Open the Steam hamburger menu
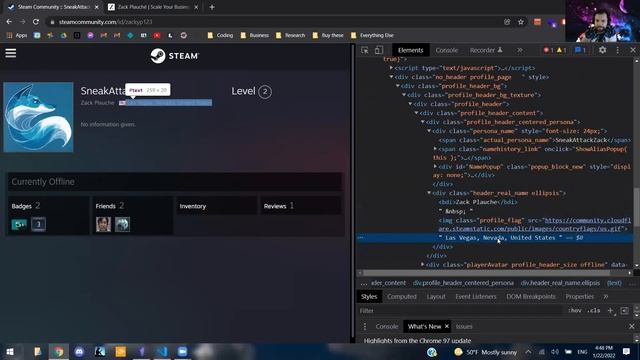Viewport: 640px width, 360px height. click(x=11, y=53)
